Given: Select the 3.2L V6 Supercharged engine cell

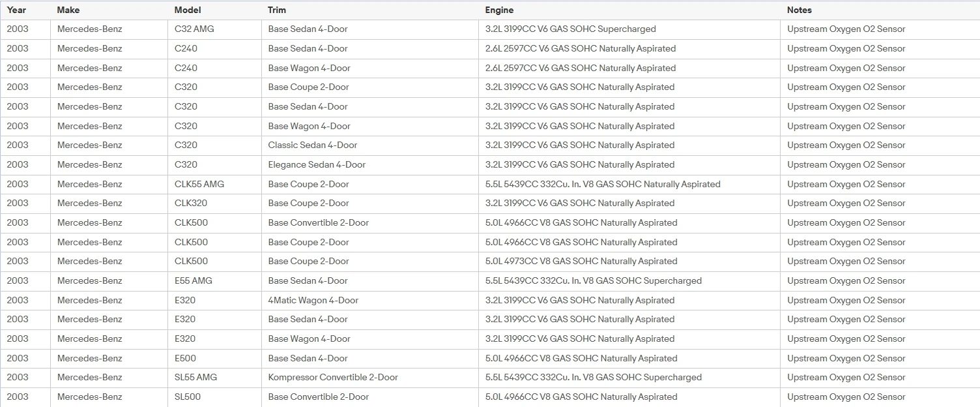Looking at the screenshot, I should [x=629, y=29].
